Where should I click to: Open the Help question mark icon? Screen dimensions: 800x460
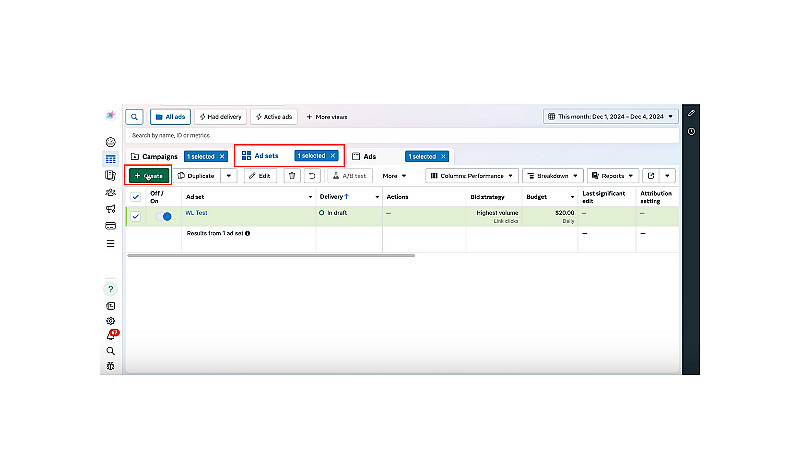(x=111, y=289)
